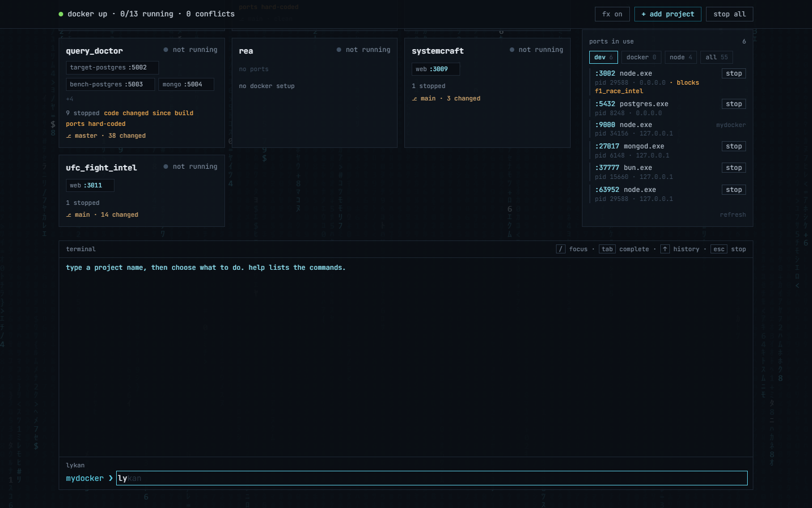Select the ufc_fight_intel project title
Screen dimensions: 812x508
click(101, 168)
